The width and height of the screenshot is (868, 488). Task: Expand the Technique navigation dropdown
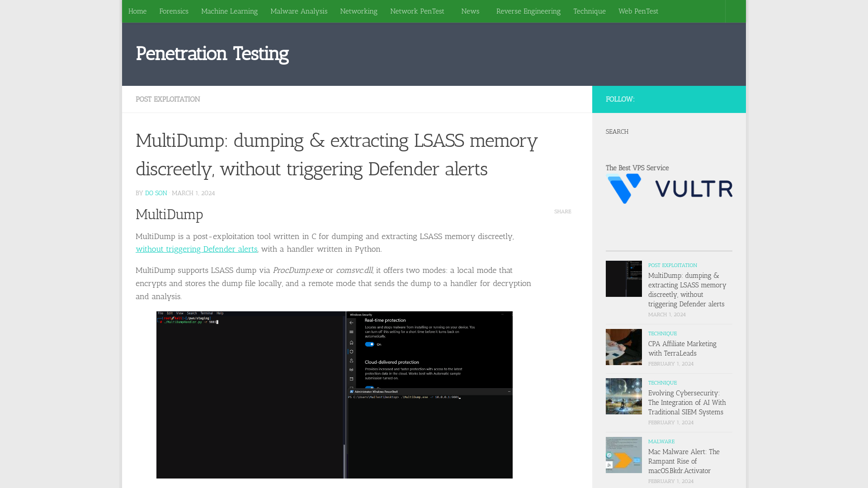pos(590,11)
